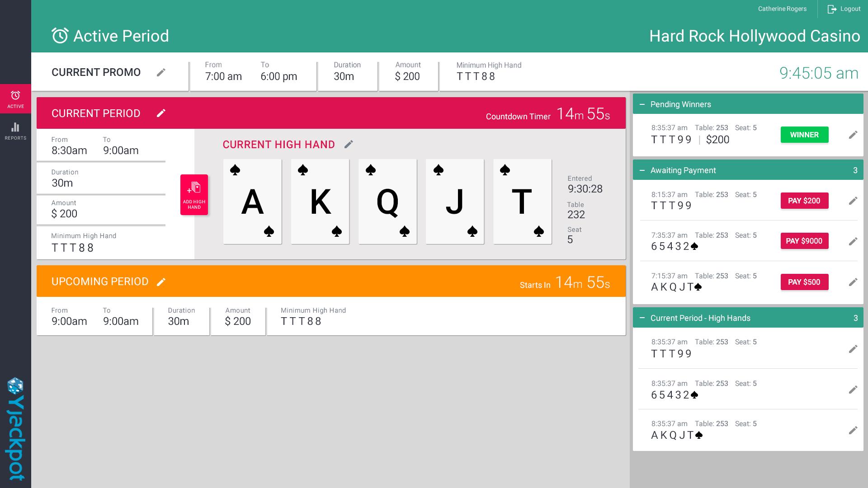
Task: Edit the Current High Hand via pencil
Action: point(349,144)
